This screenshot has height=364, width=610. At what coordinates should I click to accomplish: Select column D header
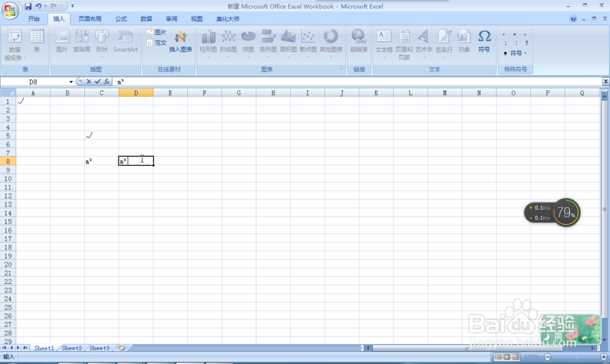click(x=136, y=93)
